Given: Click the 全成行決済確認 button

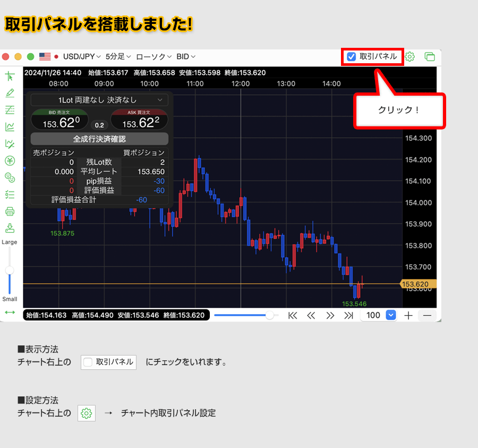Looking at the screenshot, I should [x=99, y=139].
